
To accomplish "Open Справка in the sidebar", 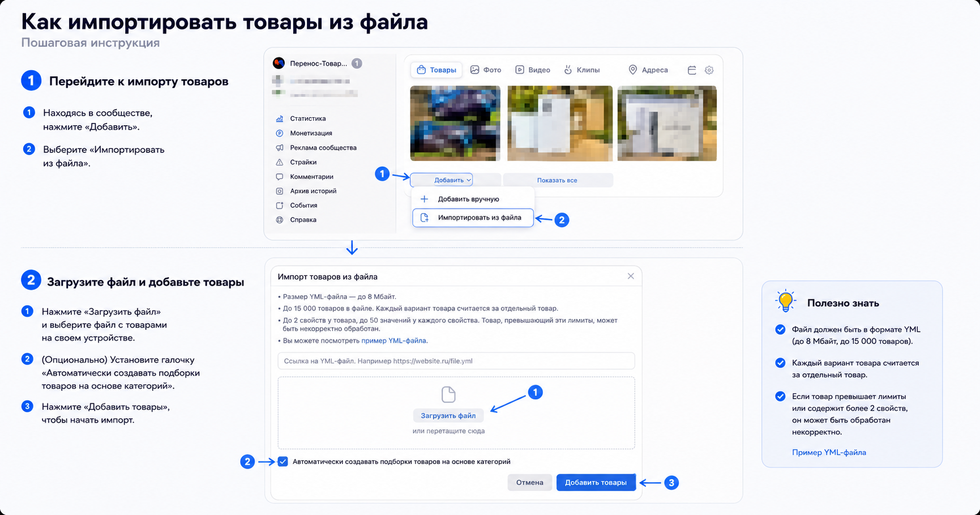I will click(303, 220).
